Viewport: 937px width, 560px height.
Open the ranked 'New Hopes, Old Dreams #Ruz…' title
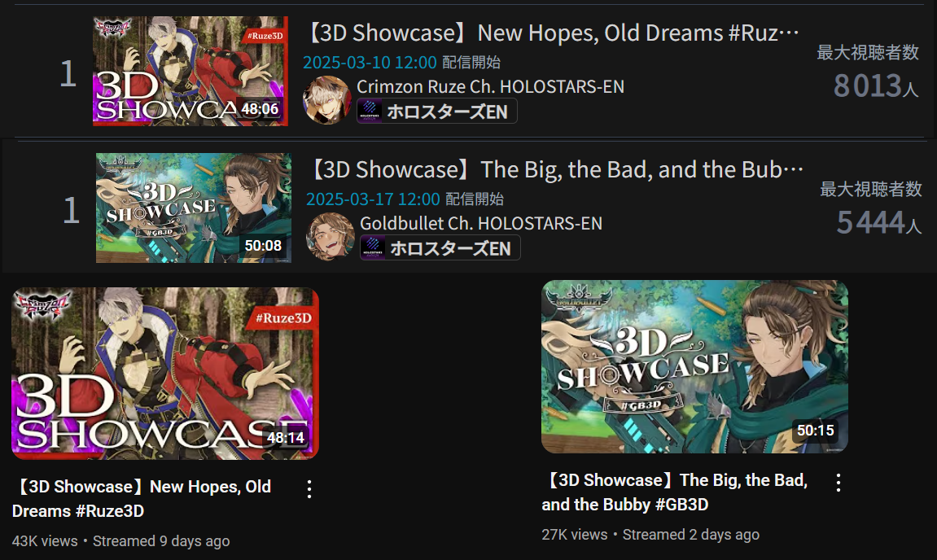tap(552, 33)
